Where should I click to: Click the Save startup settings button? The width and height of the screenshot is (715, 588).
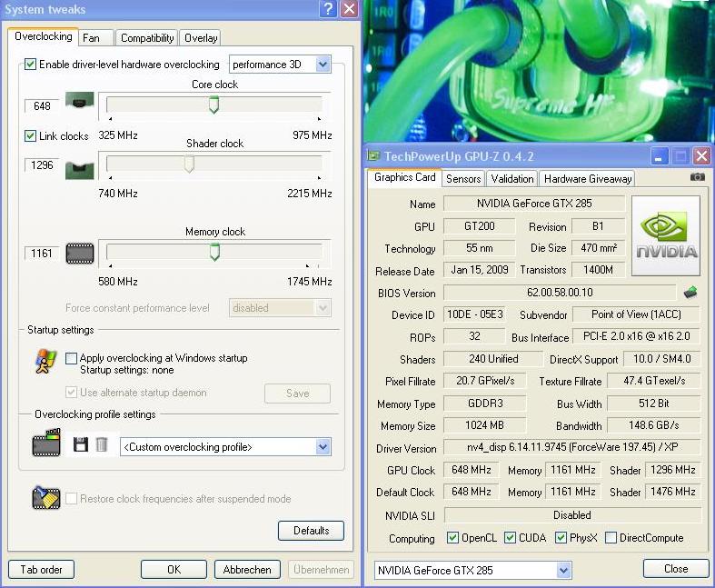(x=297, y=394)
